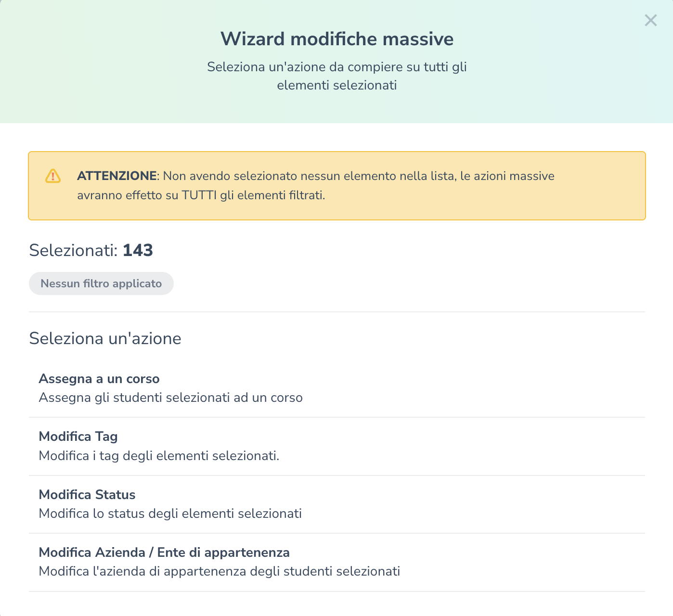The height and width of the screenshot is (616, 673).
Task: Click the warning triangle icon
Action: 53,176
